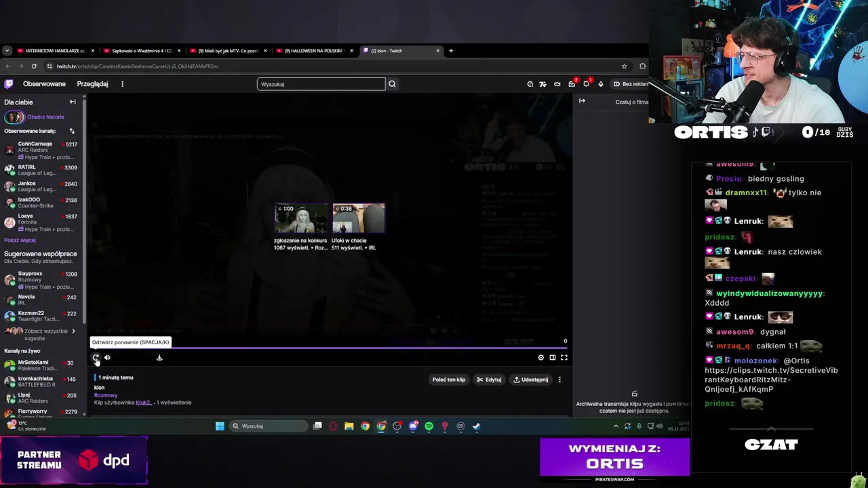Viewport: 868px width, 488px height.
Task: Open Spotify from the taskbar
Action: point(429,426)
